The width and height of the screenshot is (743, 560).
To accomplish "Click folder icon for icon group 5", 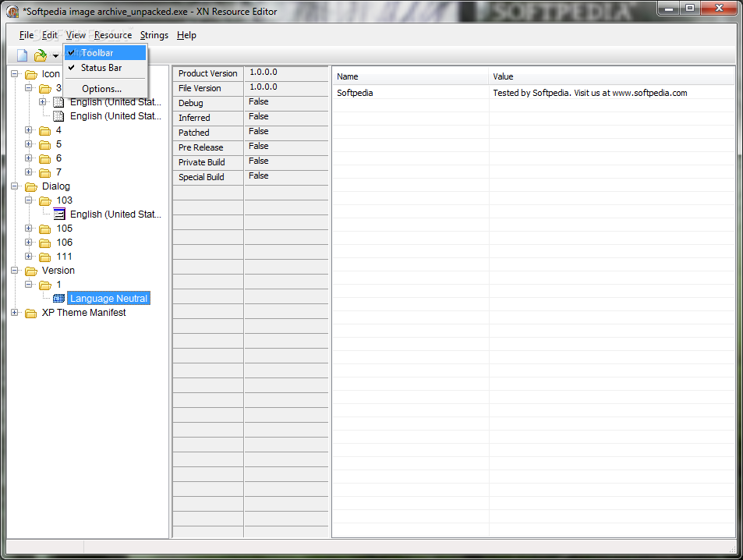I will coord(45,144).
